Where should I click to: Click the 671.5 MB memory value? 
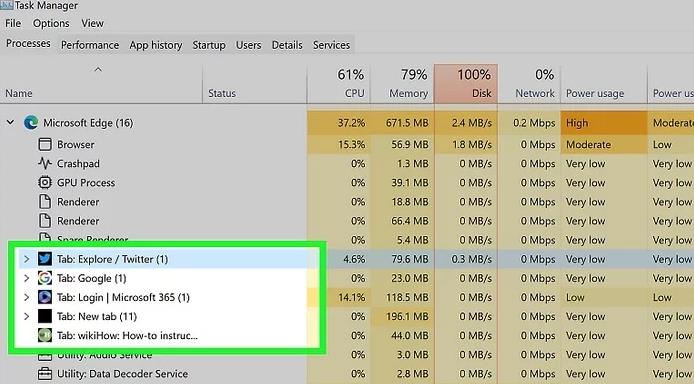[407, 123]
